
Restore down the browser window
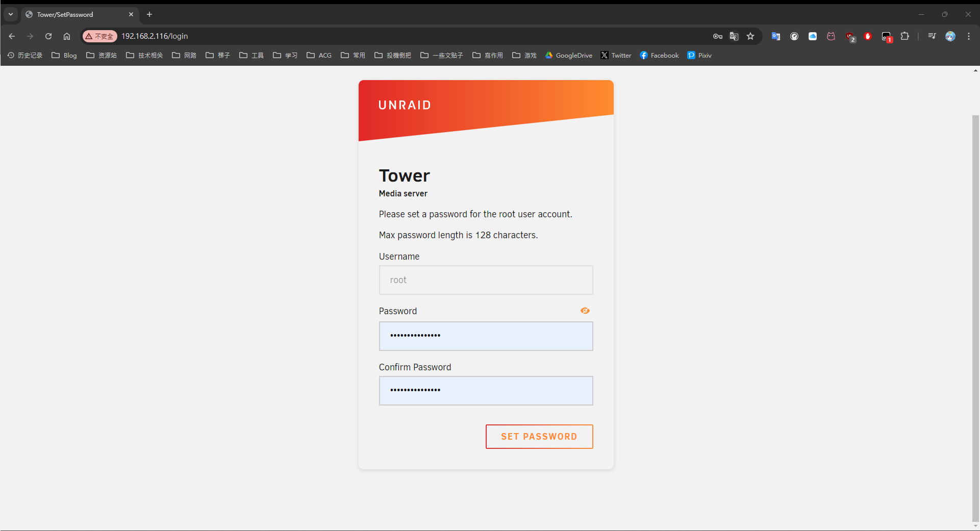(x=945, y=14)
